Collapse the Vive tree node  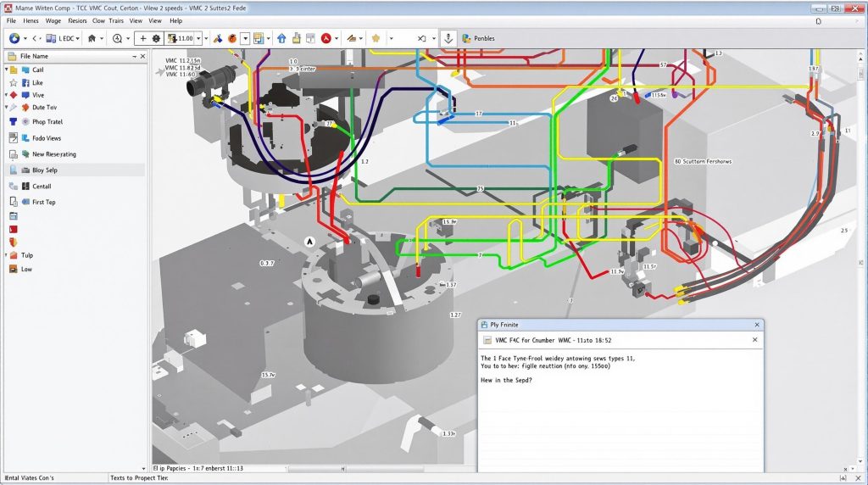click(x=7, y=95)
